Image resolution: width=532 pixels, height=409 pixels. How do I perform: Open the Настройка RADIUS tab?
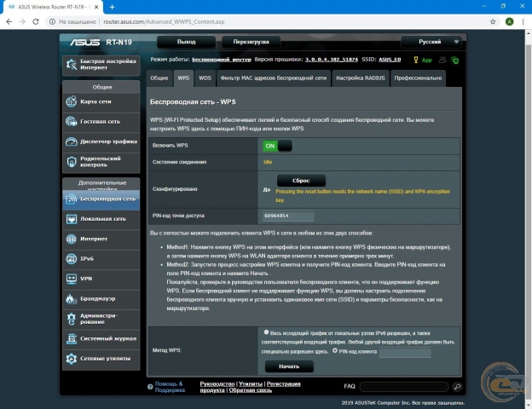tap(361, 78)
